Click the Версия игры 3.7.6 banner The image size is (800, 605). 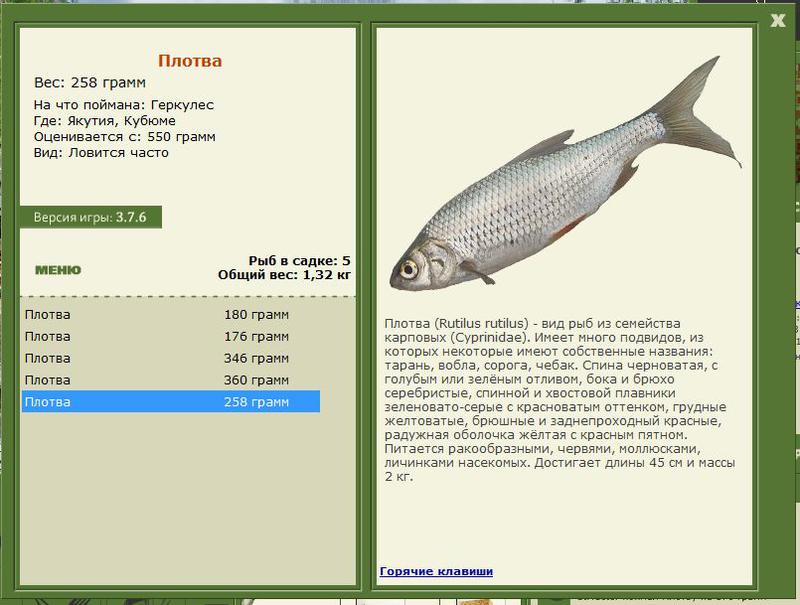click(90, 217)
